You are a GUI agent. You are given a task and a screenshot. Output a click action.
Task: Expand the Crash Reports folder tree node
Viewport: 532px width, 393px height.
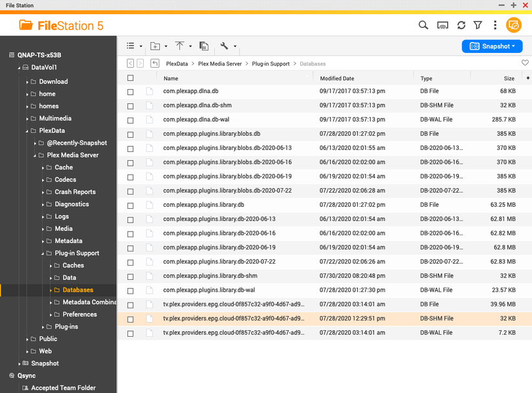tap(43, 192)
